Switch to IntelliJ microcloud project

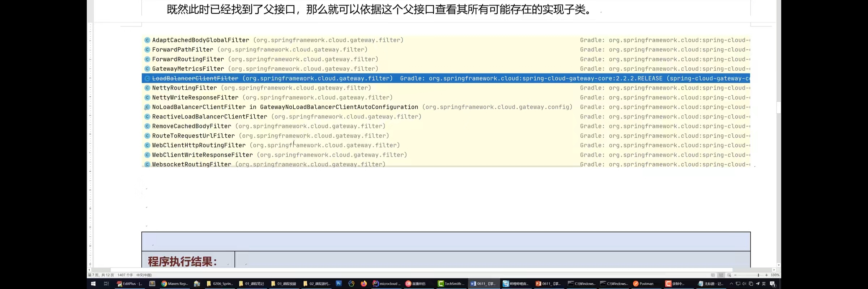pyautogui.click(x=387, y=284)
